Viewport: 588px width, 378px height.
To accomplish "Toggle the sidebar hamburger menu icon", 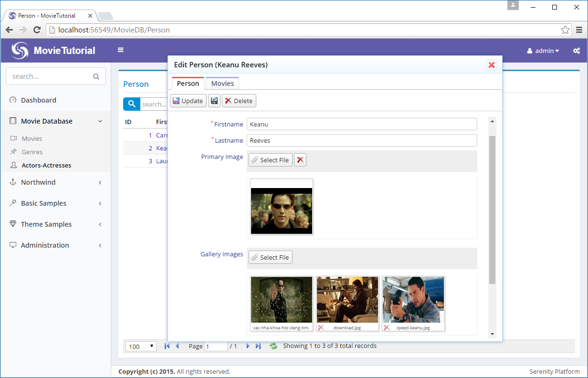I will 121,50.
